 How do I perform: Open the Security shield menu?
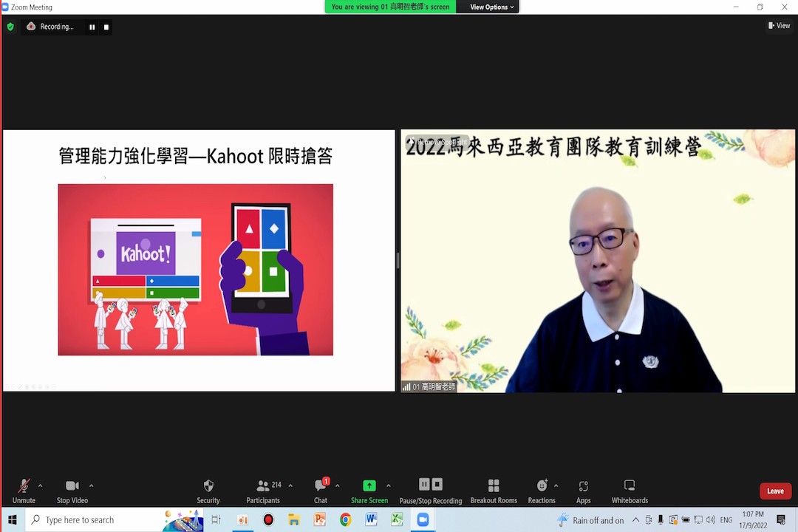(x=208, y=491)
